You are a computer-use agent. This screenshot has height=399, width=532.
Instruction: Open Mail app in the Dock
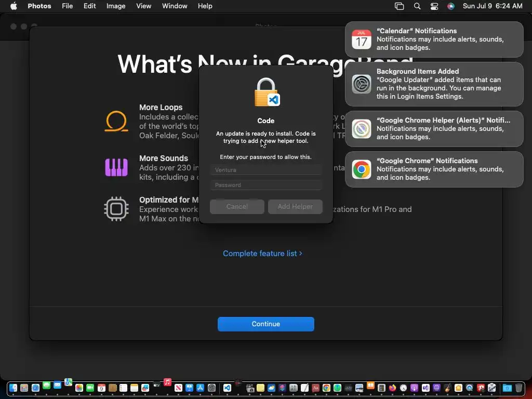click(x=57, y=385)
